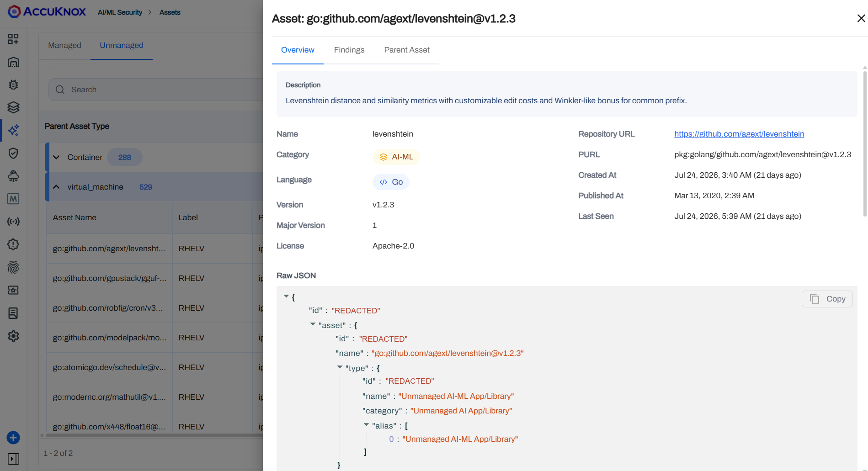868x471 pixels.
Task: Click the pagination text 1 - 2 of 2
Action: tap(58, 453)
